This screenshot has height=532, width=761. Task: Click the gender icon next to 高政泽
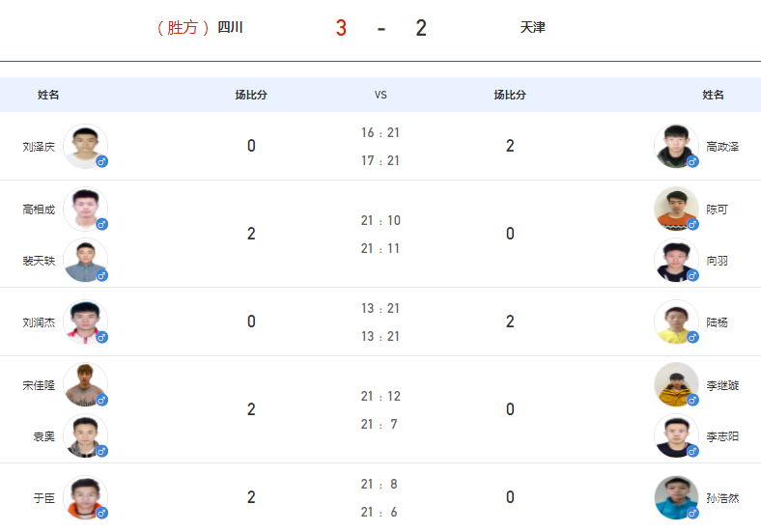(x=692, y=161)
